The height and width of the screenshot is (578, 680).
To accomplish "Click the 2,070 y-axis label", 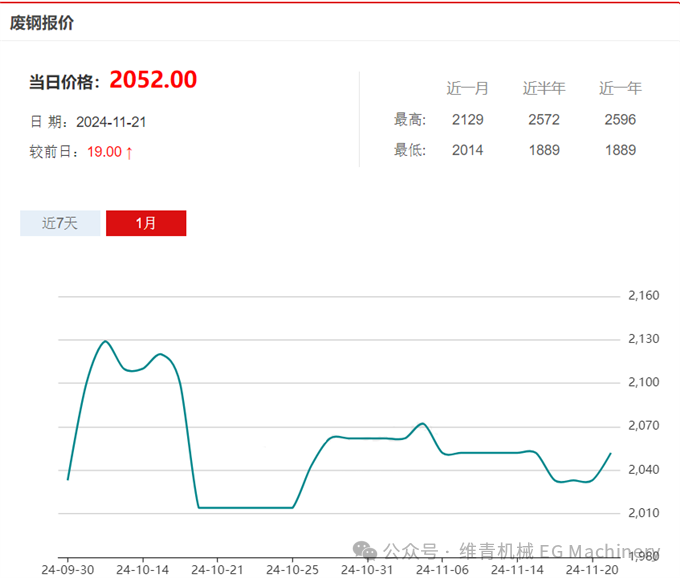I will click(x=644, y=426).
